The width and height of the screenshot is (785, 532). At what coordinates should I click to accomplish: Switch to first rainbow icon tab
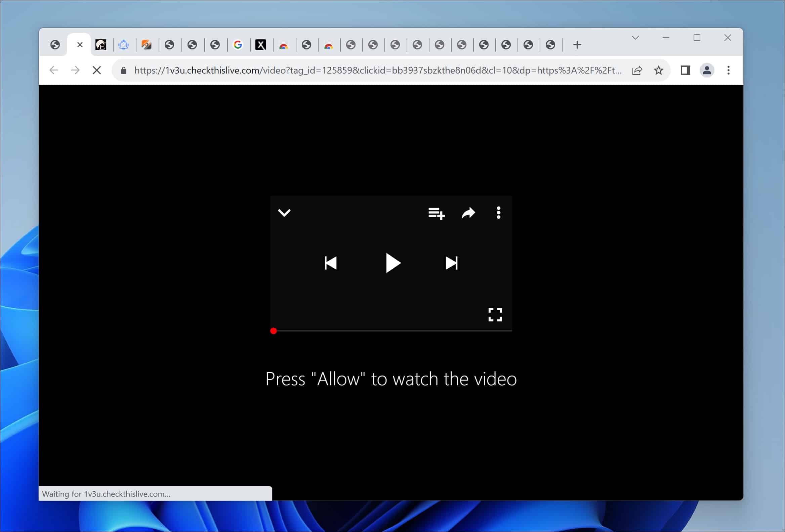tap(283, 46)
